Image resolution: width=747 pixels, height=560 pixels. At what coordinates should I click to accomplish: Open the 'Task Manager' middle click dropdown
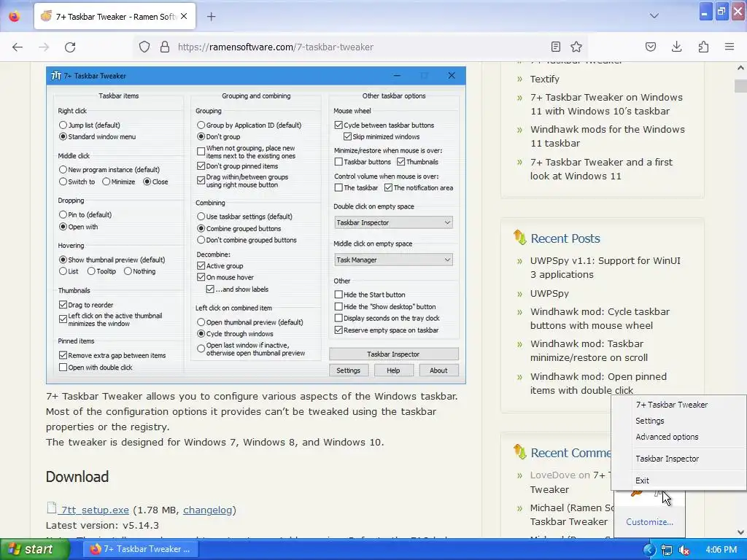[x=393, y=260]
